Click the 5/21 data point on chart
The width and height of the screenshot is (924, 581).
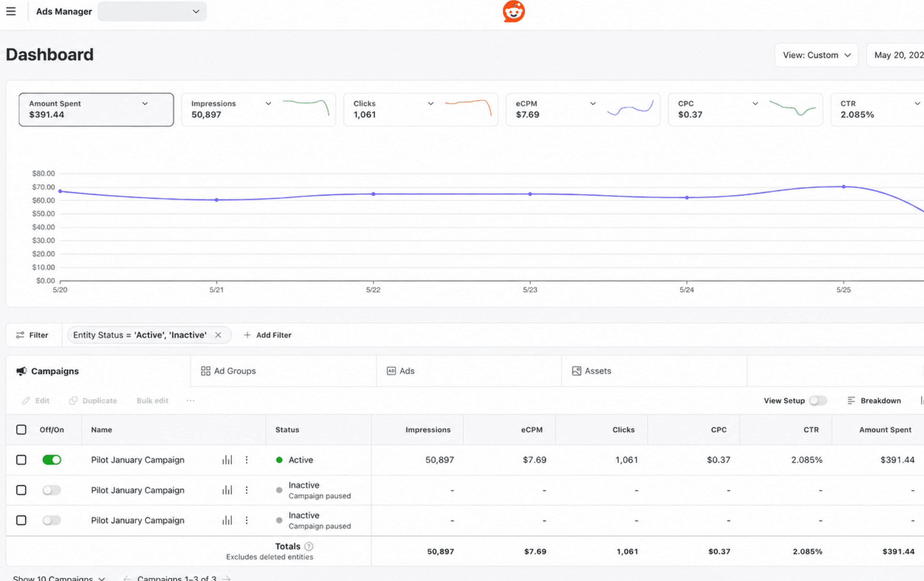[216, 200]
